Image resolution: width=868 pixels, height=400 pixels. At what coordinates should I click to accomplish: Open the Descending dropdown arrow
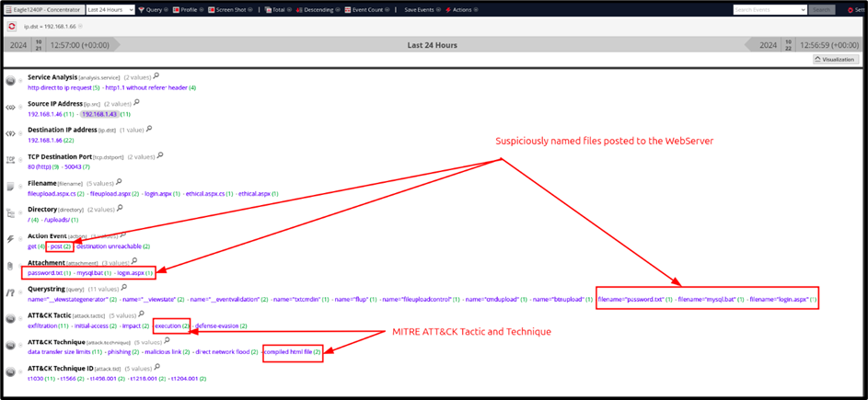338,10
